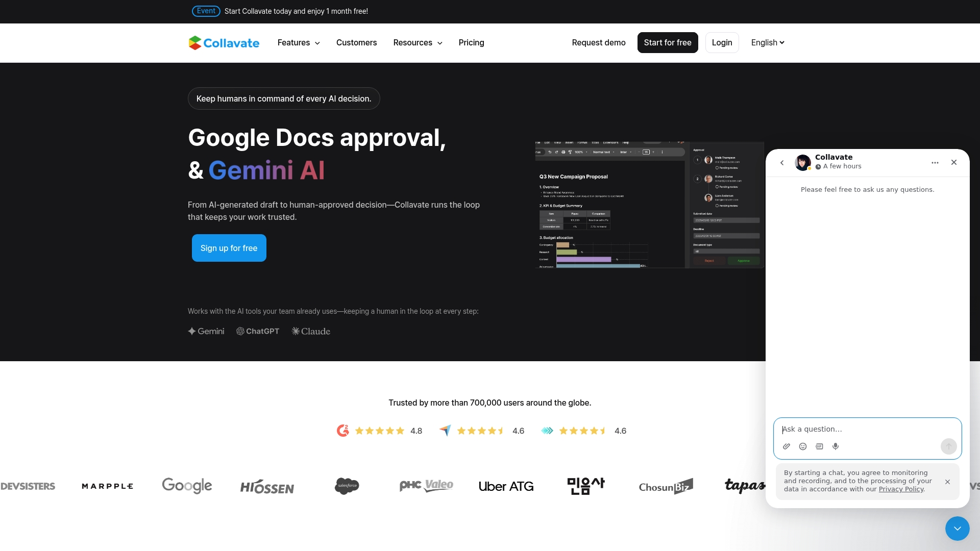The image size is (980, 551).
Task: Click the Marpple logo
Action: coord(107,486)
